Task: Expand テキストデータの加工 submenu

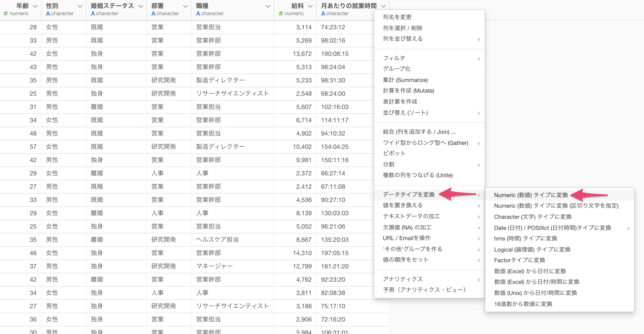Action: [x=429, y=216]
